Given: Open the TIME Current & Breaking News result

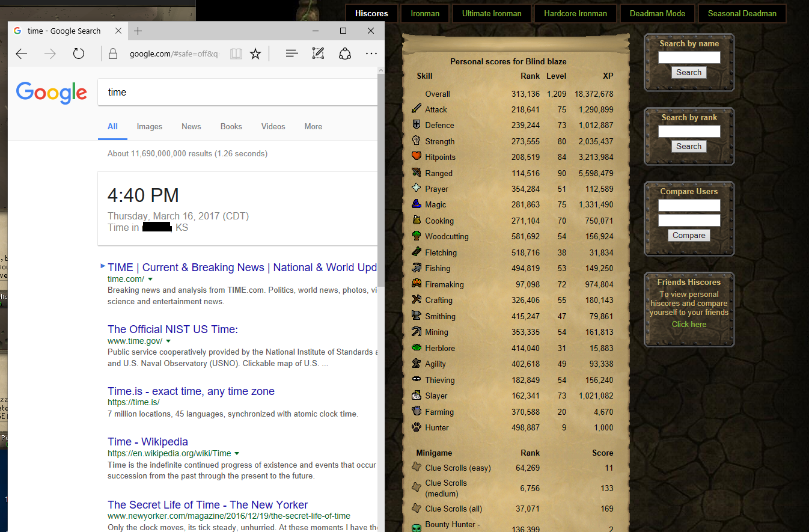Looking at the screenshot, I should point(242,268).
